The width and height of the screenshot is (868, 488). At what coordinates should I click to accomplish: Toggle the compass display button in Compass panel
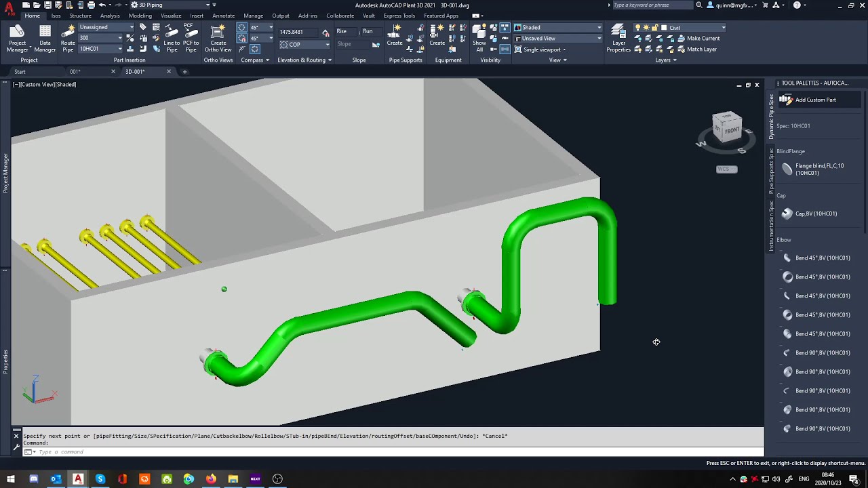(254, 49)
